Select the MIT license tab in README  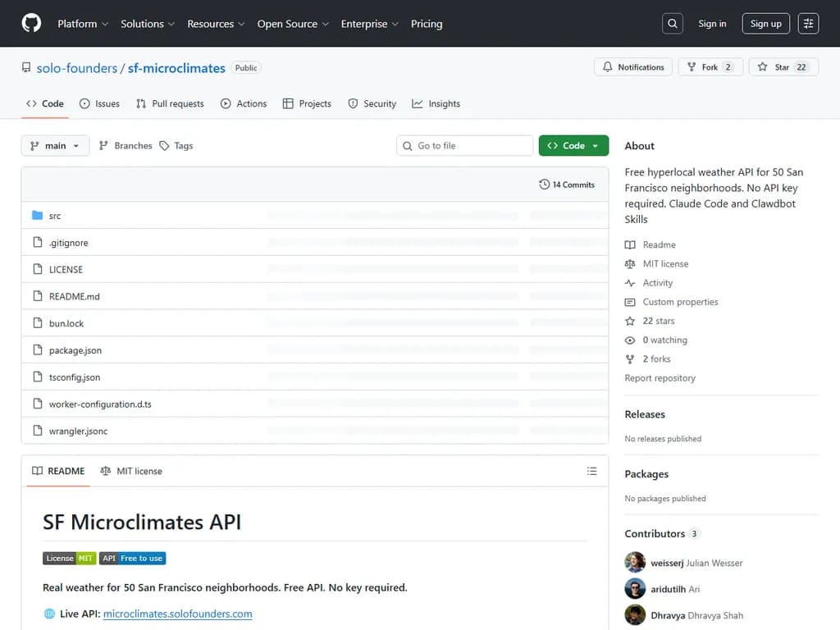pos(131,471)
